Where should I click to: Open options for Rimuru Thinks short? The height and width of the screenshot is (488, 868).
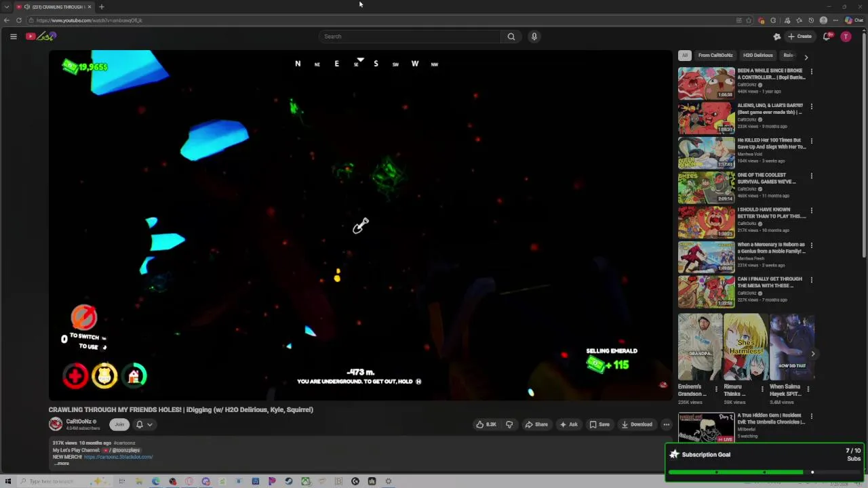pos(762,390)
